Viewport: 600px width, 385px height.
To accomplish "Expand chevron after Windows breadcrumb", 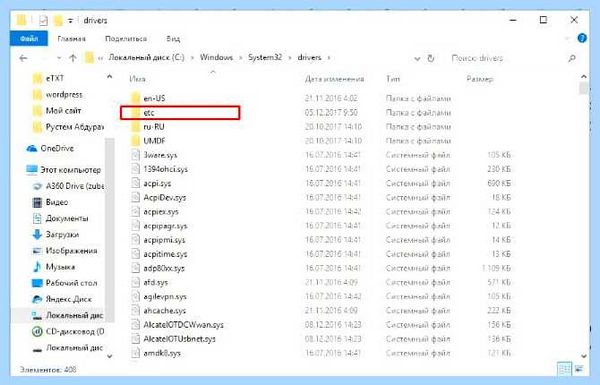I will pyautogui.click(x=241, y=58).
